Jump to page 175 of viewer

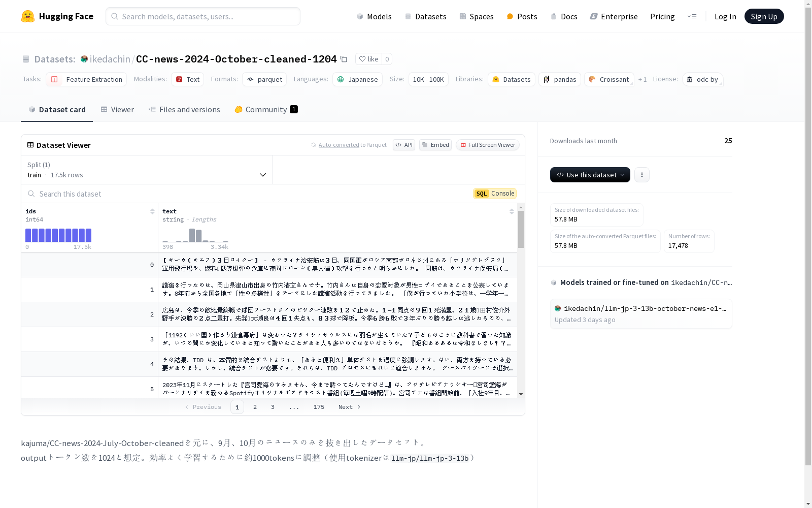point(319,407)
